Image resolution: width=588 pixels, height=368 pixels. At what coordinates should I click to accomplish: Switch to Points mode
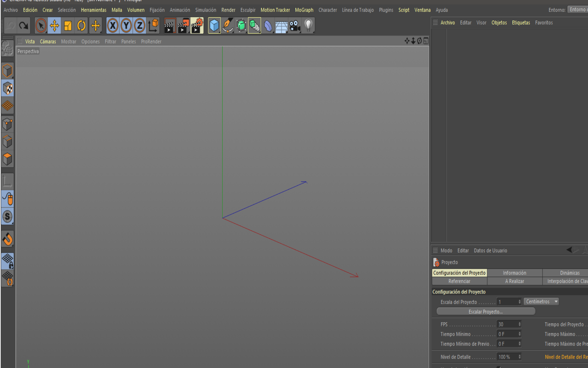[x=7, y=124]
